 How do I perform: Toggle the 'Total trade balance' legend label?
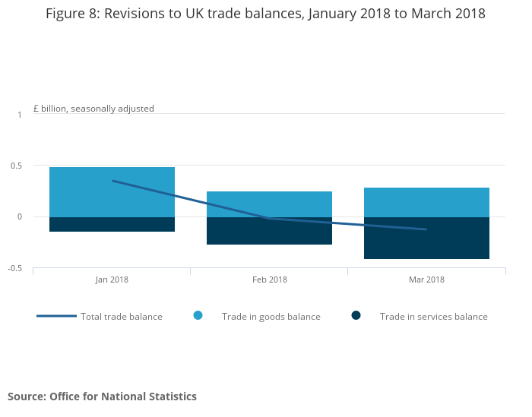122,317
